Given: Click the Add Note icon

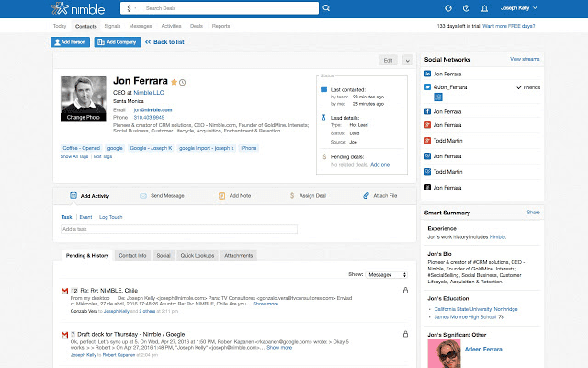Looking at the screenshot, I should 221,196.
